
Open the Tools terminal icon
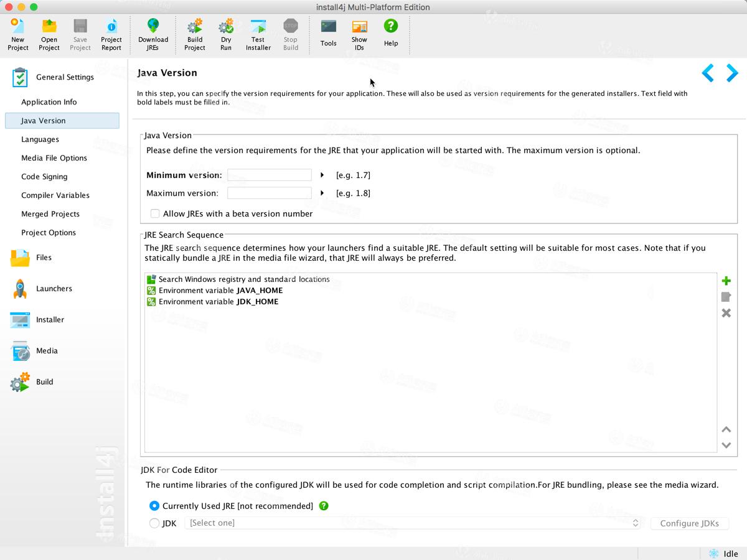pyautogui.click(x=328, y=29)
